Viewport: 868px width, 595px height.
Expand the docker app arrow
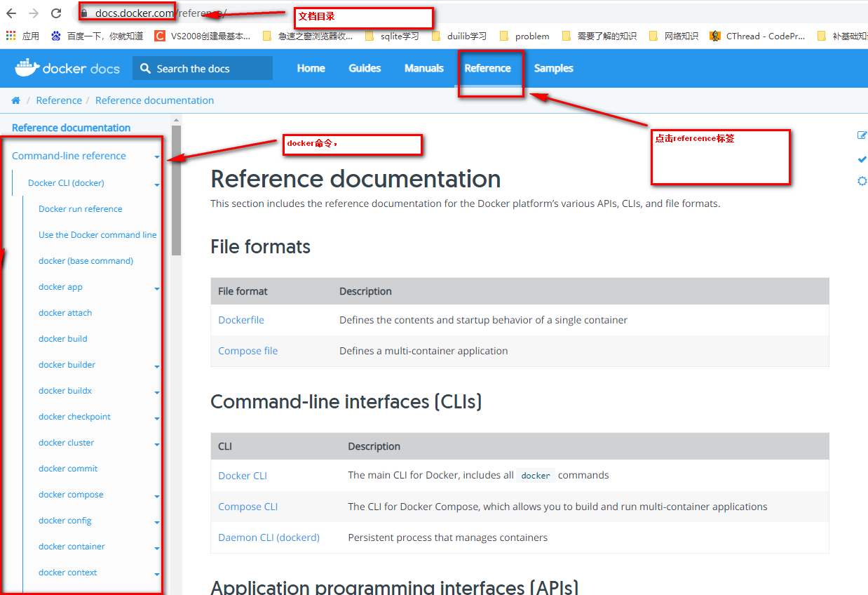click(x=157, y=288)
